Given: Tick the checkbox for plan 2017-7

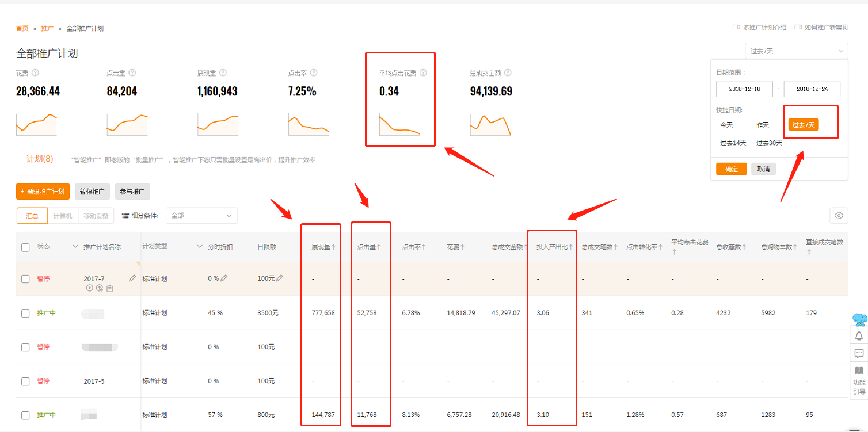Looking at the screenshot, I should (25, 279).
